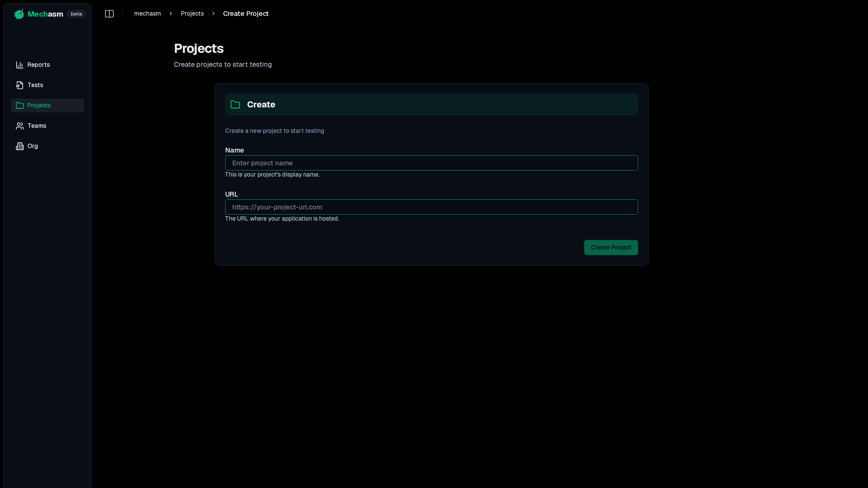Viewport: 868px width, 488px height.
Task: Click the chevron after Projects breadcrumb
Action: point(213,14)
